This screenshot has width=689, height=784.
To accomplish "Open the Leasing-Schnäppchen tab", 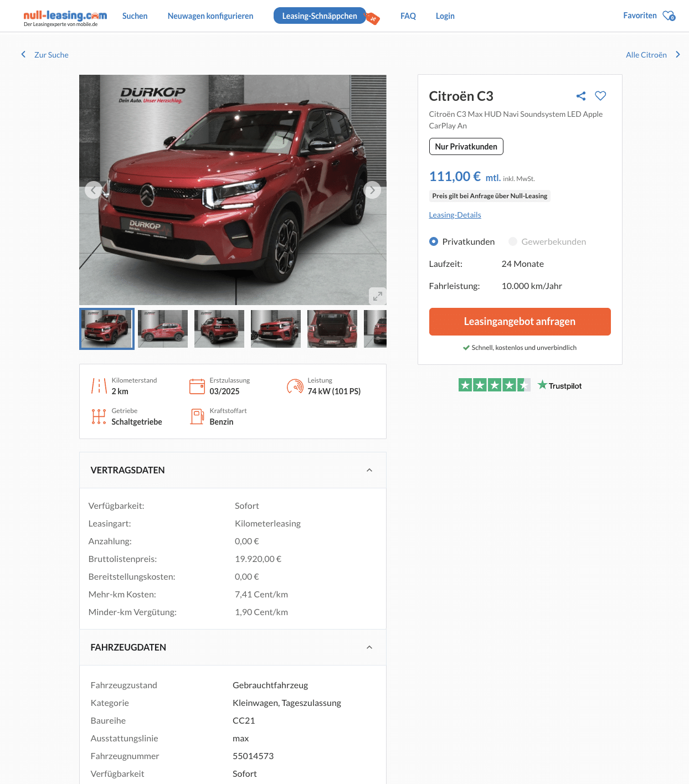I will tap(320, 16).
